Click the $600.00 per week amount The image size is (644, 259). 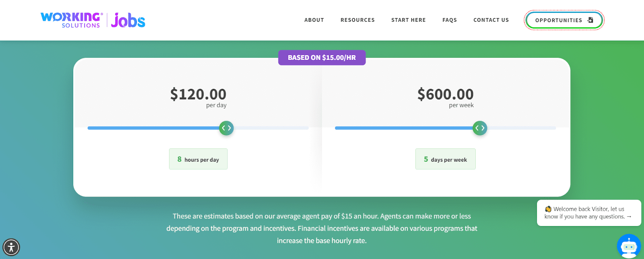(445, 95)
